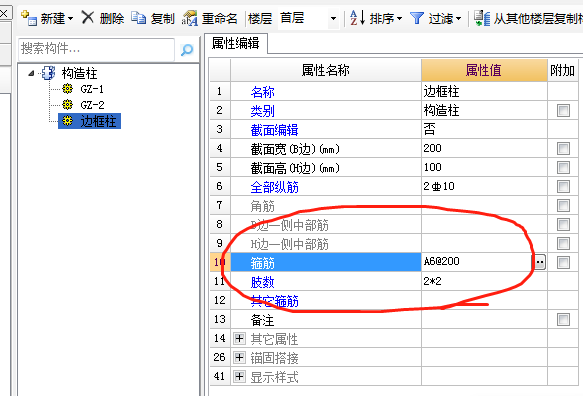The height and width of the screenshot is (396, 583).
Task: Click the 截面高 value 100
Action: click(484, 167)
